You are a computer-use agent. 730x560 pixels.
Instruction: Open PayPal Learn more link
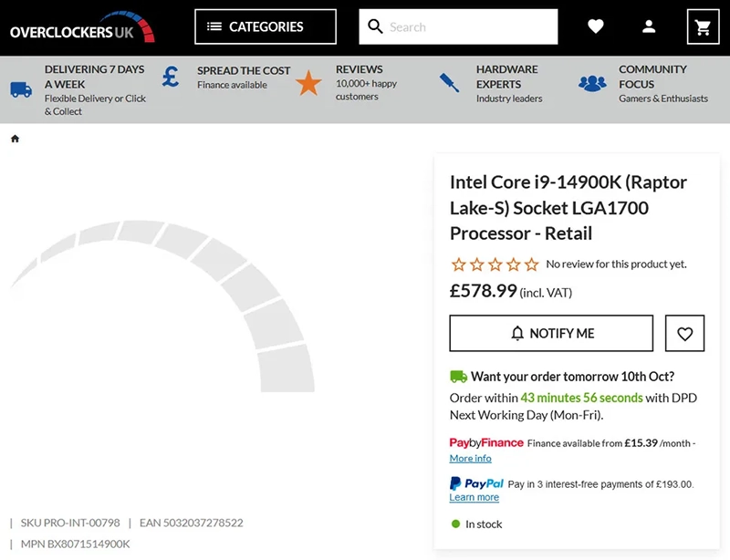click(x=474, y=498)
